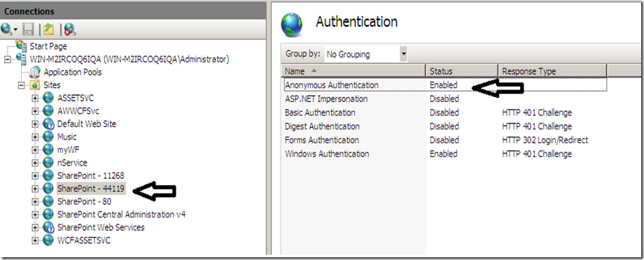Click the SharePoint - 11268 globe icon
The image size is (644, 260).
48,175
